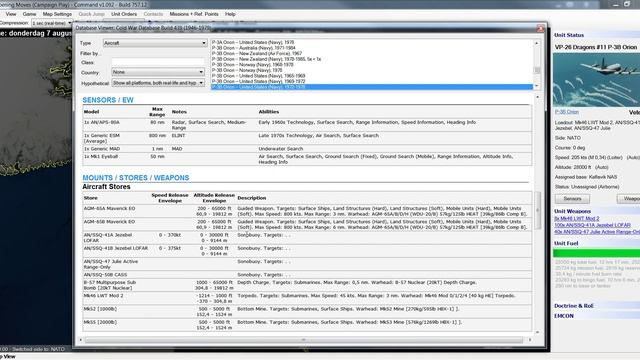Click 1x Generic MAD sensor row
Screen dimensions: 640x360
point(307,149)
